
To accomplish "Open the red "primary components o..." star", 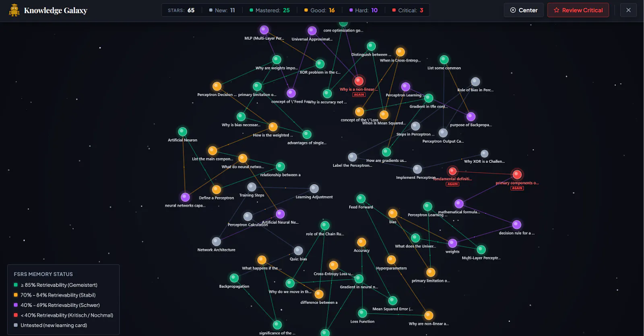I will (x=517, y=174).
